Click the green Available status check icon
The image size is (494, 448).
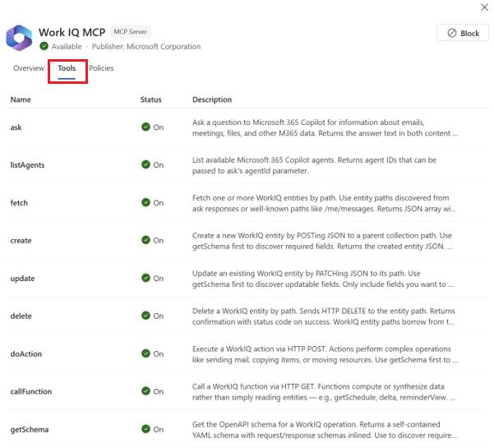tap(44, 46)
